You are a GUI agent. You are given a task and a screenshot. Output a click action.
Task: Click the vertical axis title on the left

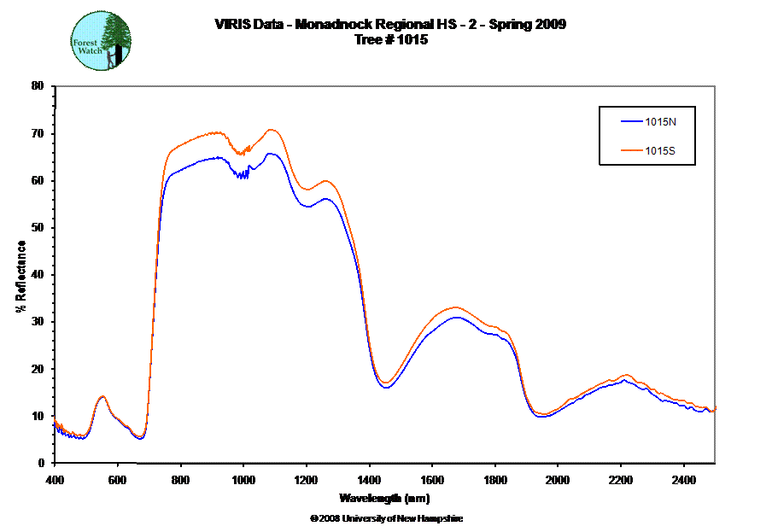tap(21, 272)
